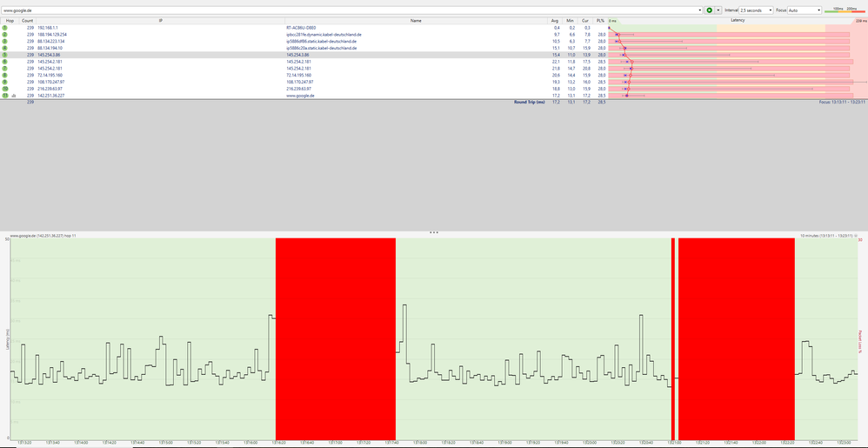Open the arrow menu beside the play button
This screenshot has width=868, height=448.
[718, 10]
